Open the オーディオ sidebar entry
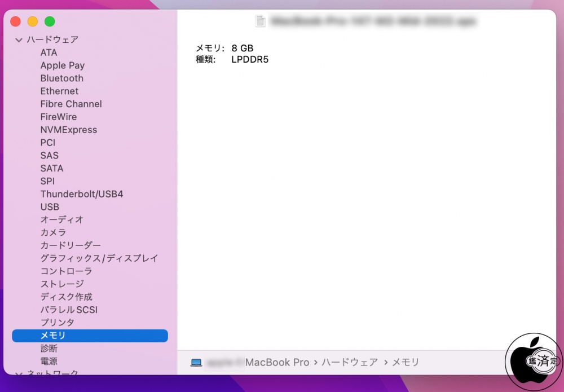This screenshot has width=564, height=392. tap(62, 220)
